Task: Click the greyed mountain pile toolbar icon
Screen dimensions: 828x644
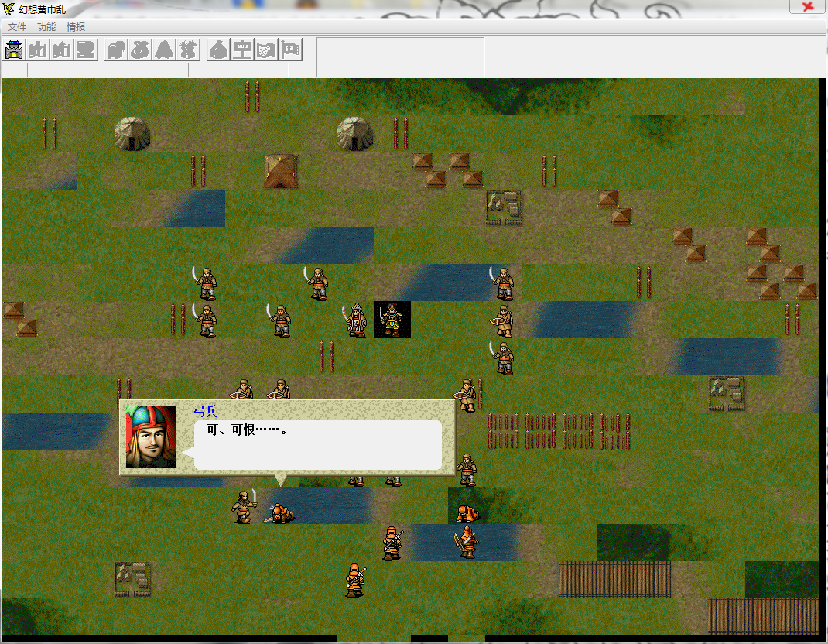Action: (164, 50)
